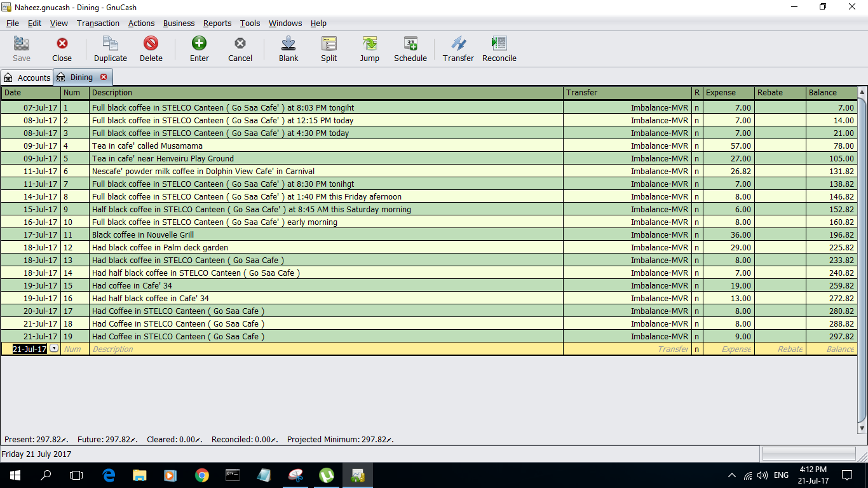868x488 pixels.
Task: Click the Balance column header
Action: 831,93
